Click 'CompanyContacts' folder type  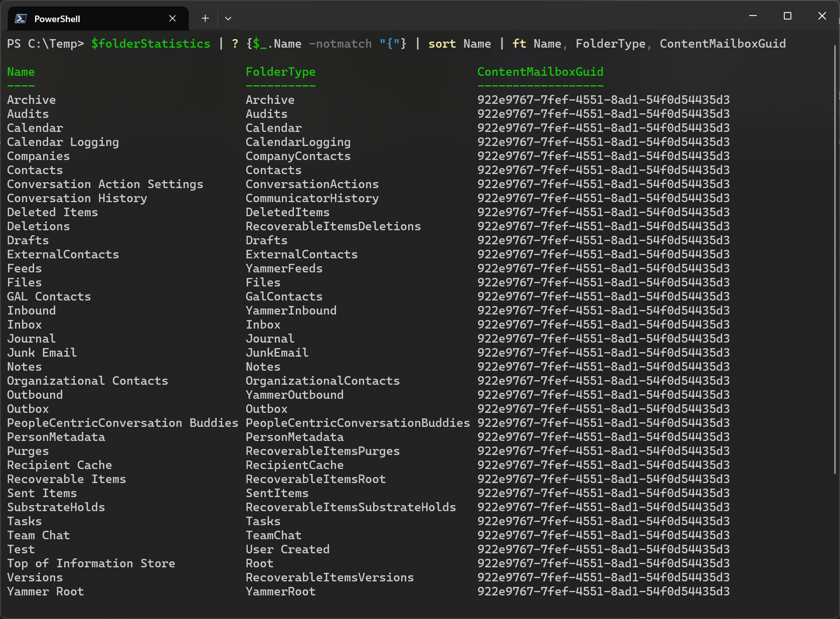(298, 156)
